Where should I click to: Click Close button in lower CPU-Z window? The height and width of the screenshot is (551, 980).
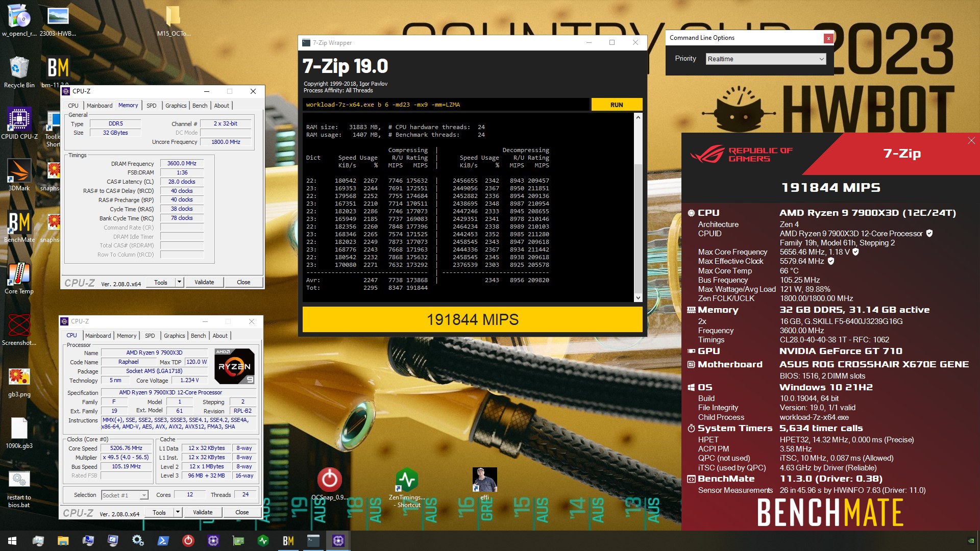(242, 512)
